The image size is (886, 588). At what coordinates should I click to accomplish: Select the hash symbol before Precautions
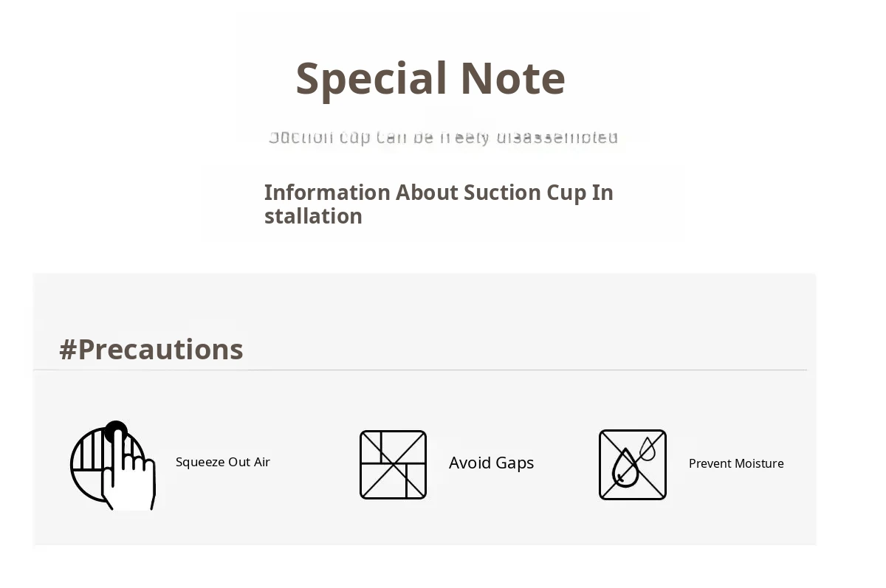point(68,350)
